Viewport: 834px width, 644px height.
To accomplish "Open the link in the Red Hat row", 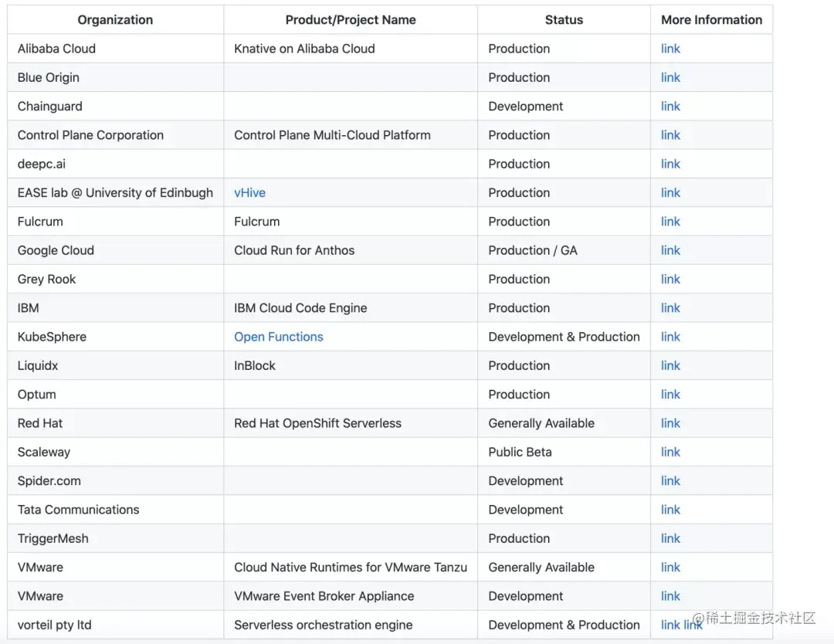I will point(670,423).
